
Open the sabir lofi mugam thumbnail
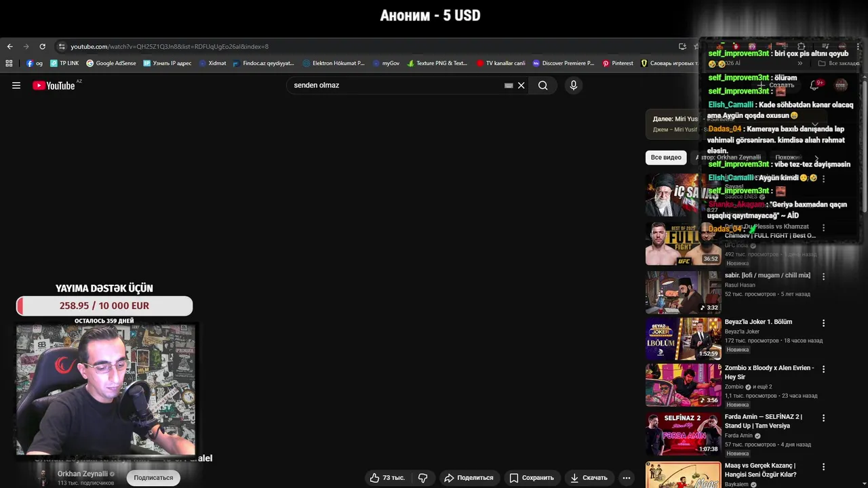click(683, 292)
